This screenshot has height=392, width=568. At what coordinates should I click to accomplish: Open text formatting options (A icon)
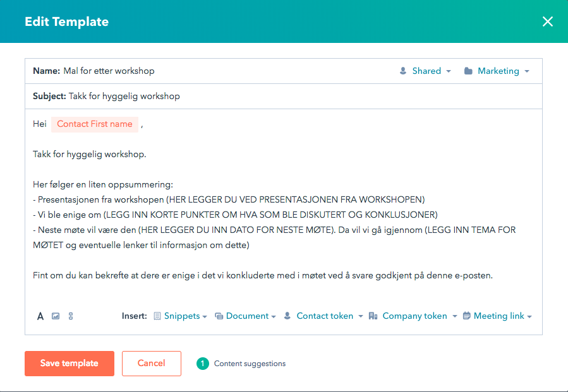click(40, 316)
